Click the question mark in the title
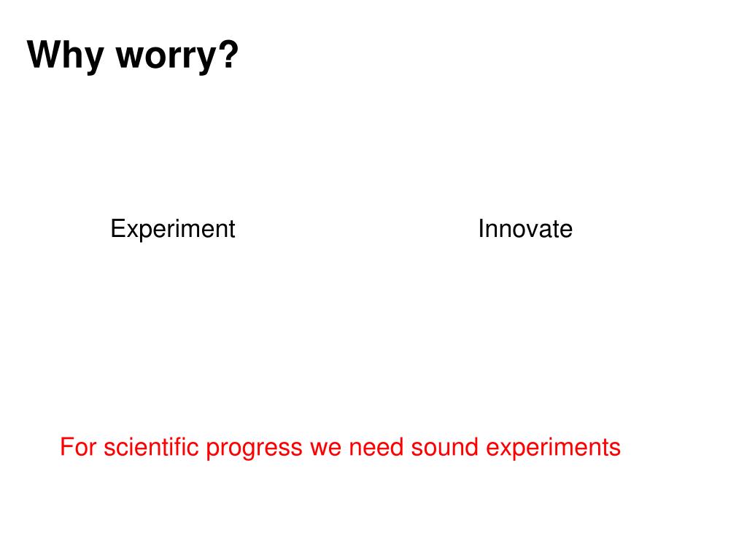This screenshot has width=747, height=560. [228, 54]
